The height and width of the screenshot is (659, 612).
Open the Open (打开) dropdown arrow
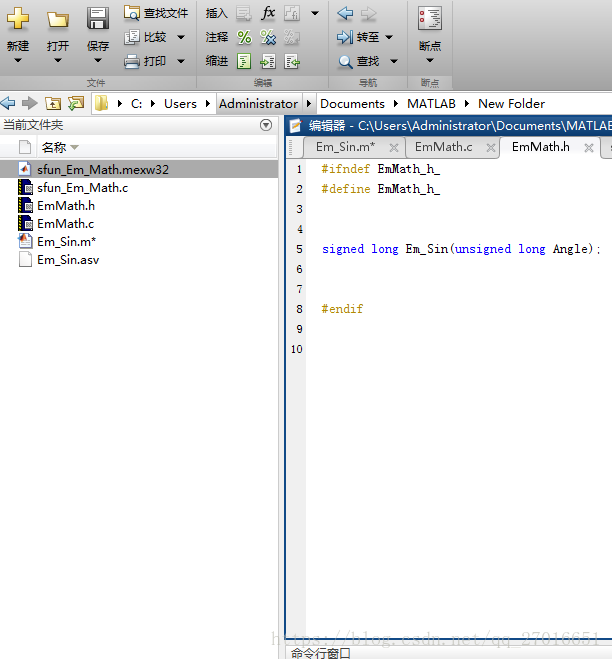click(x=58, y=61)
